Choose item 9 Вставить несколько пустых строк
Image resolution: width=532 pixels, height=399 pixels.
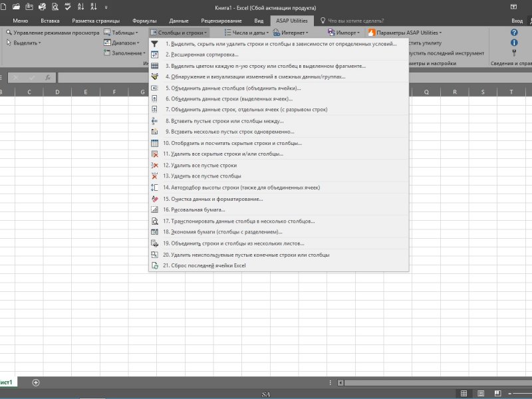[x=279, y=132]
